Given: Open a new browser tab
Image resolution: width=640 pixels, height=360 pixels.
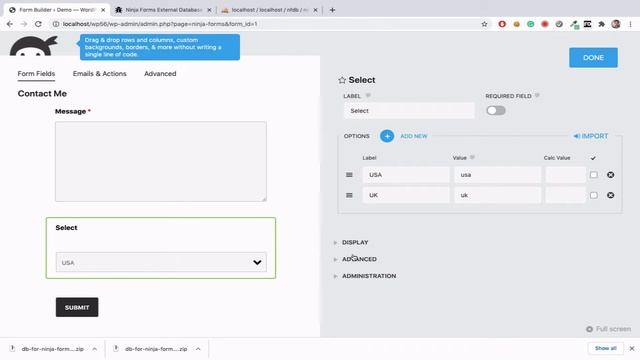Looking at the screenshot, I should tap(332, 10).
